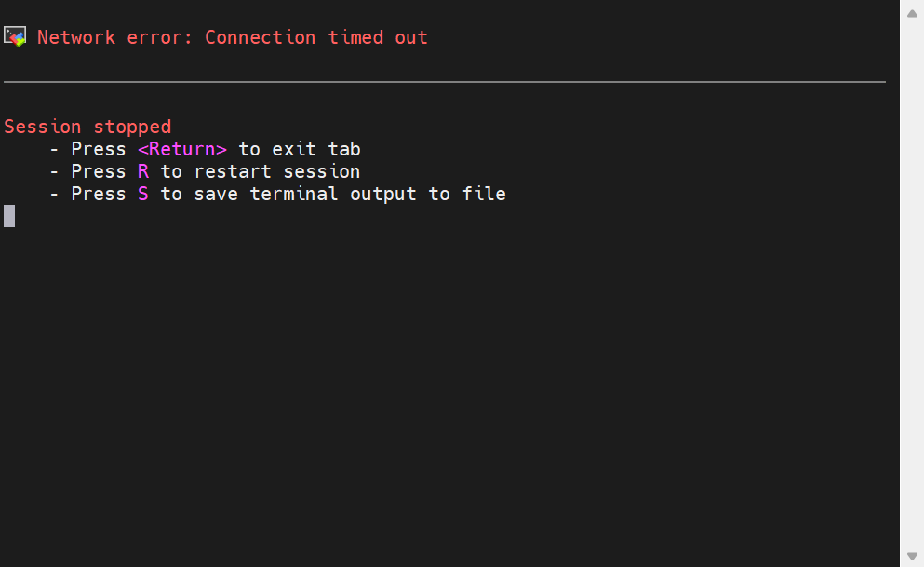Click the "Session stopped" heading
The width and height of the screenshot is (924, 567).
pos(87,127)
